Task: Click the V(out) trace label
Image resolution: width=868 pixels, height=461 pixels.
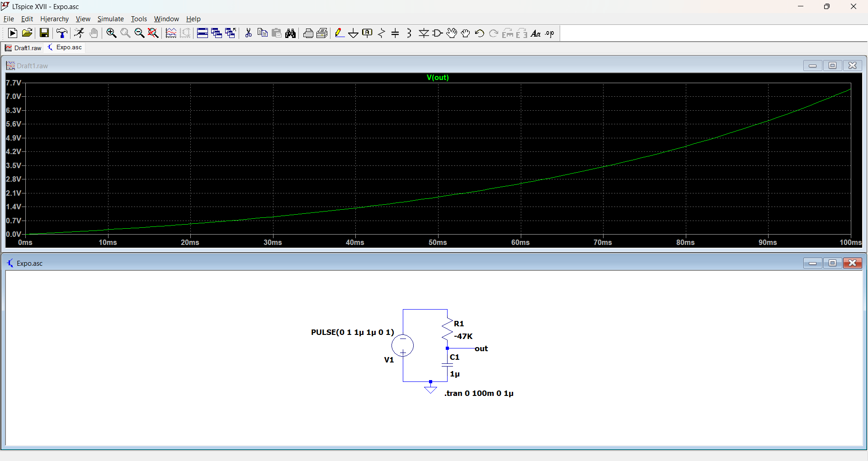Action: 438,78
